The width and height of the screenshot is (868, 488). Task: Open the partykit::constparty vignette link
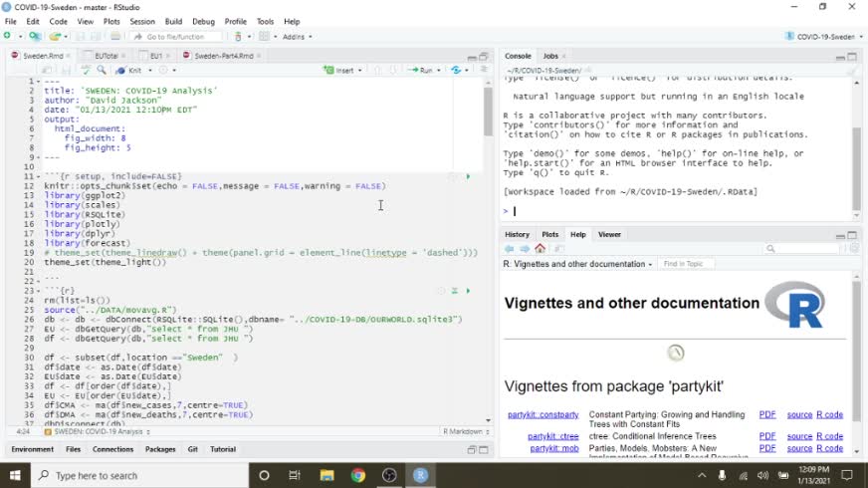(x=543, y=415)
